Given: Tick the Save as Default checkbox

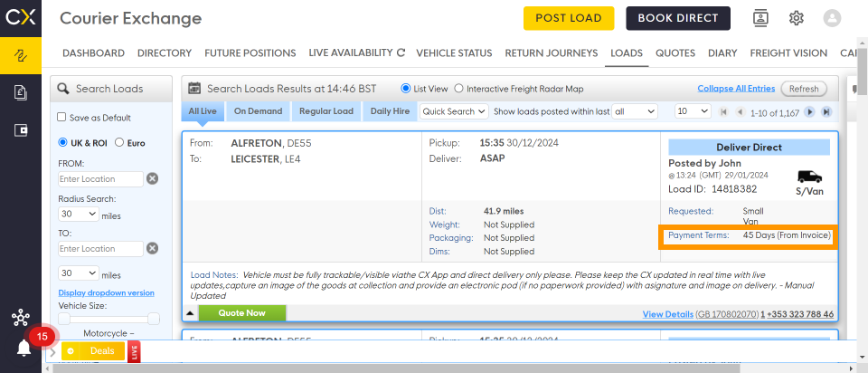Looking at the screenshot, I should click(61, 118).
